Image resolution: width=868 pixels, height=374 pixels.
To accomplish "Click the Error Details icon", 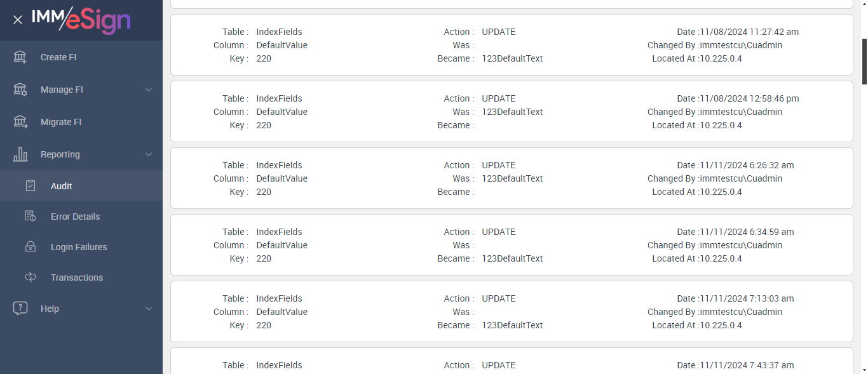I will pos(31,217).
